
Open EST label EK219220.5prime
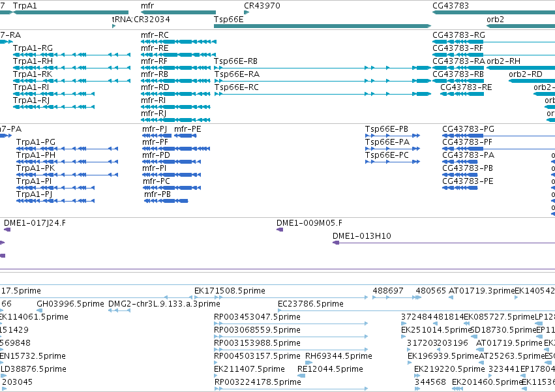click(449, 369)
